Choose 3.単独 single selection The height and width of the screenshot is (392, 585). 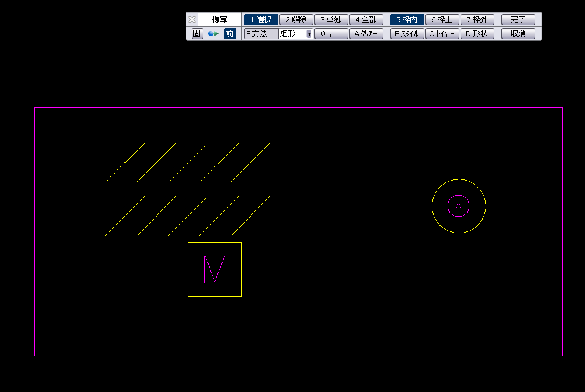pyautogui.click(x=331, y=20)
